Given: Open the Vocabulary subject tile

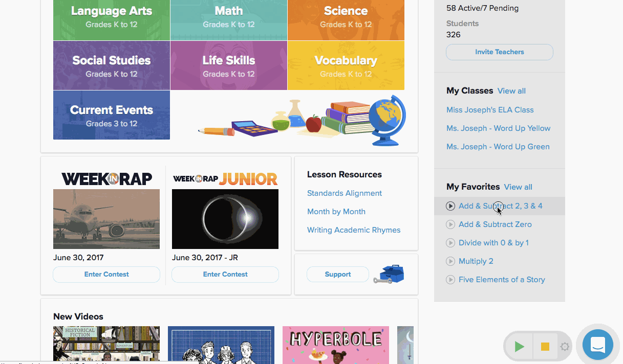Looking at the screenshot, I should (346, 66).
